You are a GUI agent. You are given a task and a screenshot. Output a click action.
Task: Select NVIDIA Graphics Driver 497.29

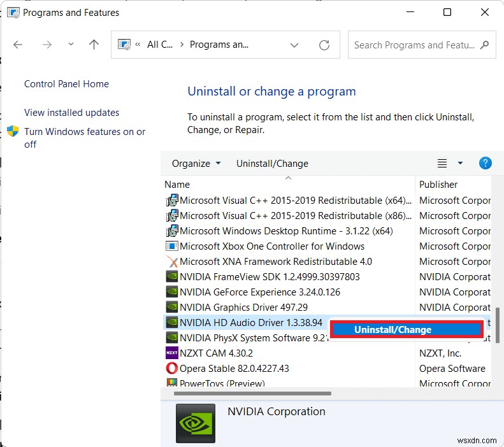(243, 308)
